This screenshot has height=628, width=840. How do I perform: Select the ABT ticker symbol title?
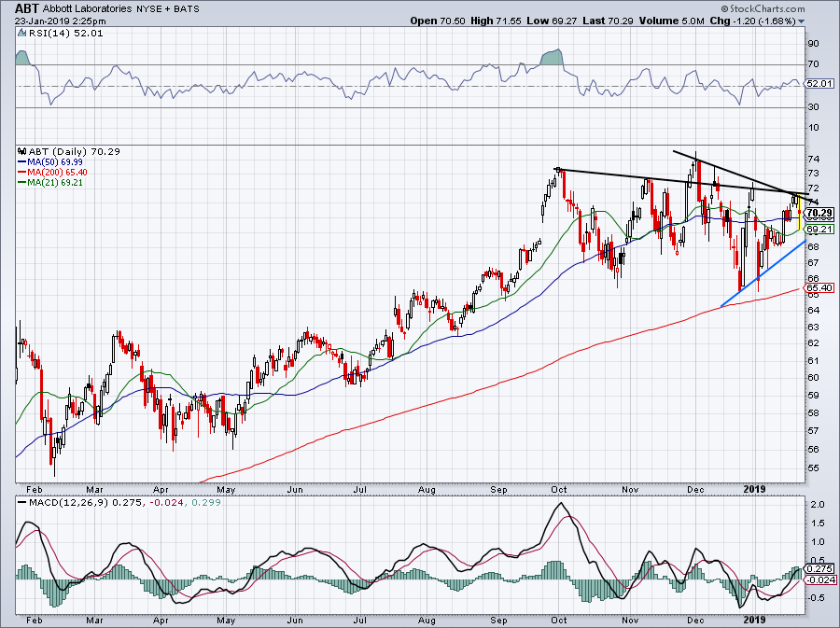click(x=26, y=8)
